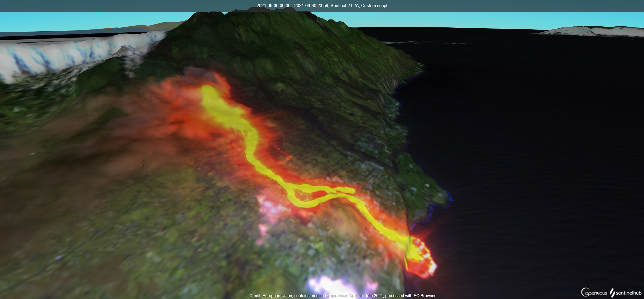Click the fork where the lava stream splits
644x299 pixels.
(x=291, y=189)
